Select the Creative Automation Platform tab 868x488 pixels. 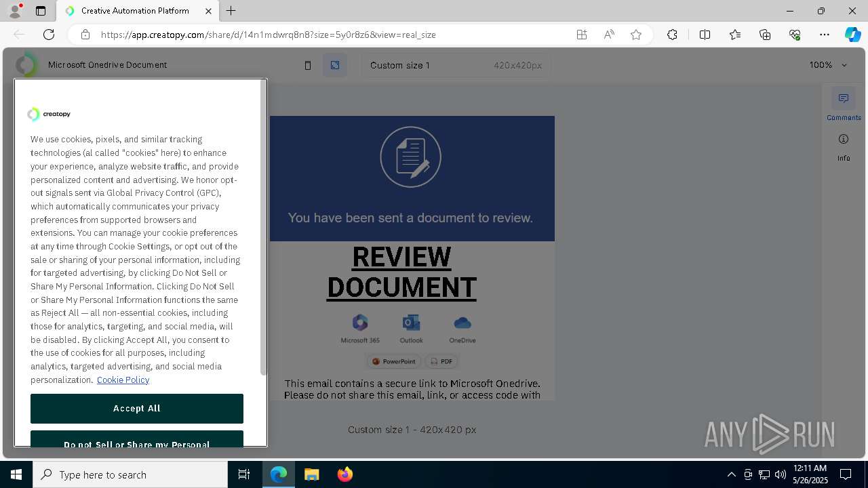(137, 11)
